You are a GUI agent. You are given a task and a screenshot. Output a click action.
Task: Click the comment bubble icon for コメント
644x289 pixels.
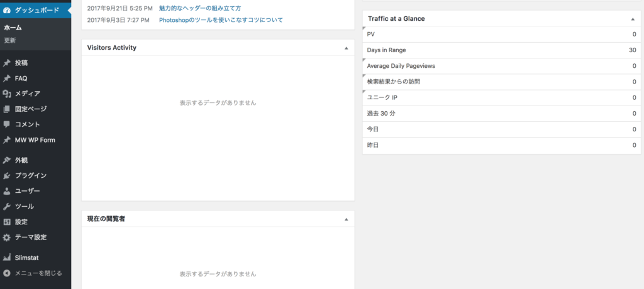7,124
